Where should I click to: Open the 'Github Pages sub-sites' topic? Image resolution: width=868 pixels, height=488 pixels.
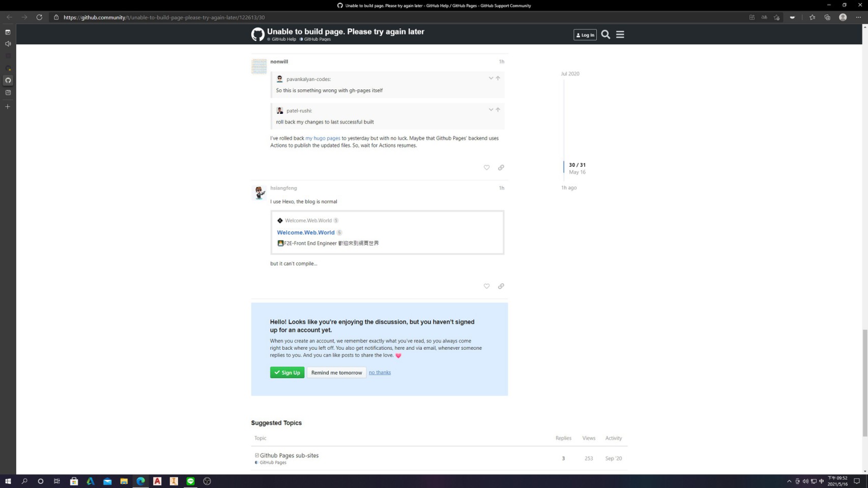(x=289, y=455)
